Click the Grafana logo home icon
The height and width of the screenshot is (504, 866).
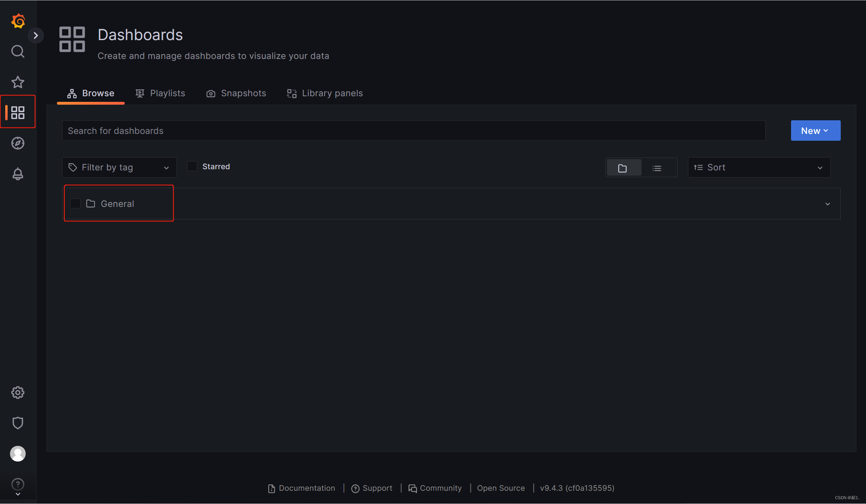(18, 21)
